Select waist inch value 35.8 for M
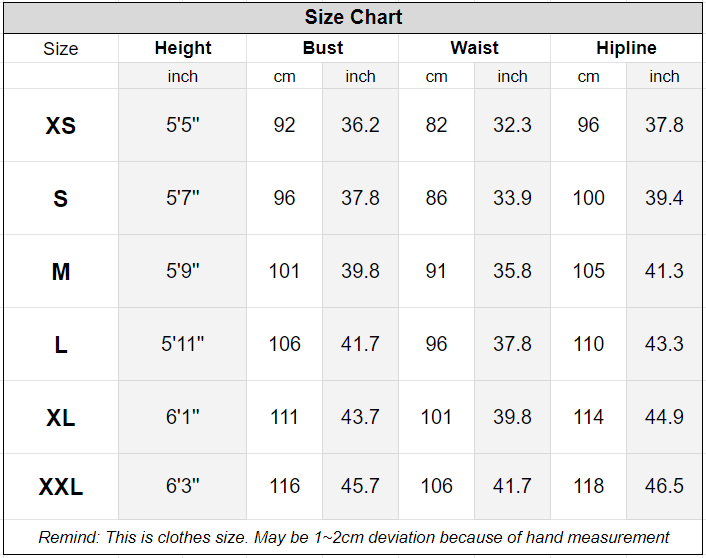This screenshot has height=558, width=706. click(x=512, y=271)
